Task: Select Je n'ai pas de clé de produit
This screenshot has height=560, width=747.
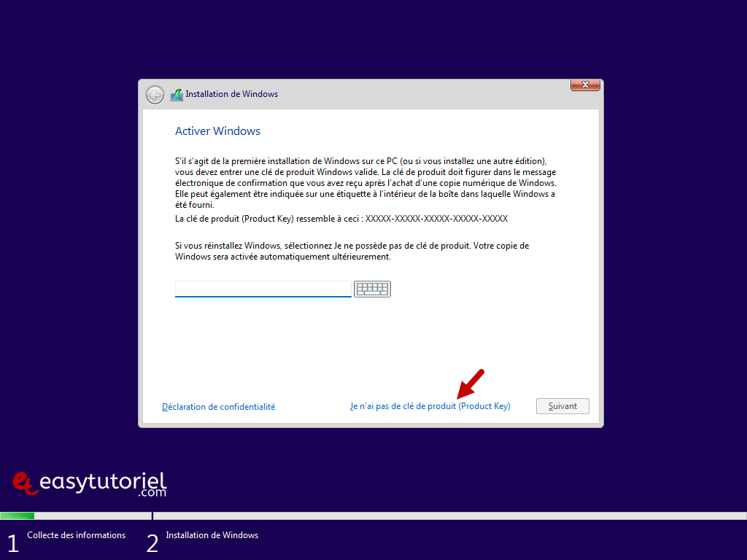Action: 430,406
